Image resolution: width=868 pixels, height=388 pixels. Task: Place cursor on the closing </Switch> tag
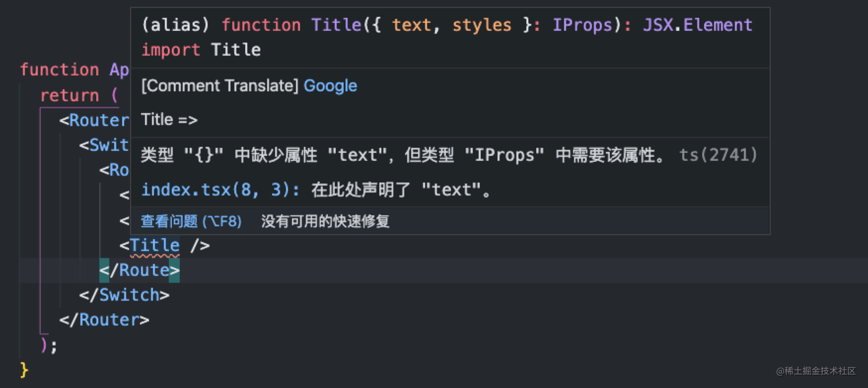click(124, 295)
